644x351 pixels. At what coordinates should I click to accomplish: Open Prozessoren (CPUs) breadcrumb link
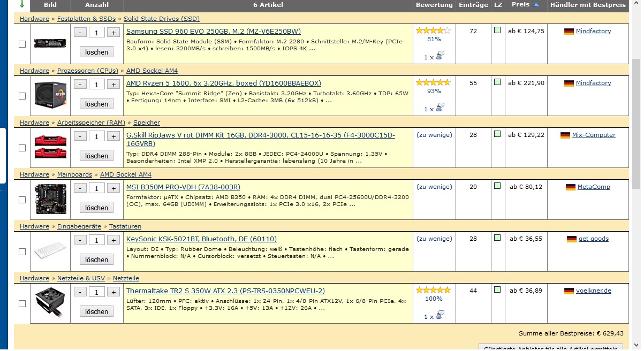tap(88, 71)
